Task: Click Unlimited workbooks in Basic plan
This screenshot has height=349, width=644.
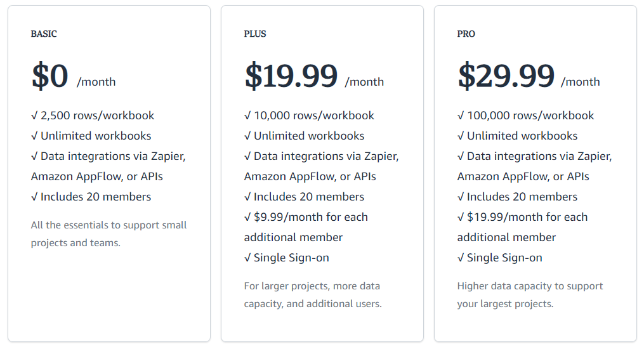Action: click(91, 136)
